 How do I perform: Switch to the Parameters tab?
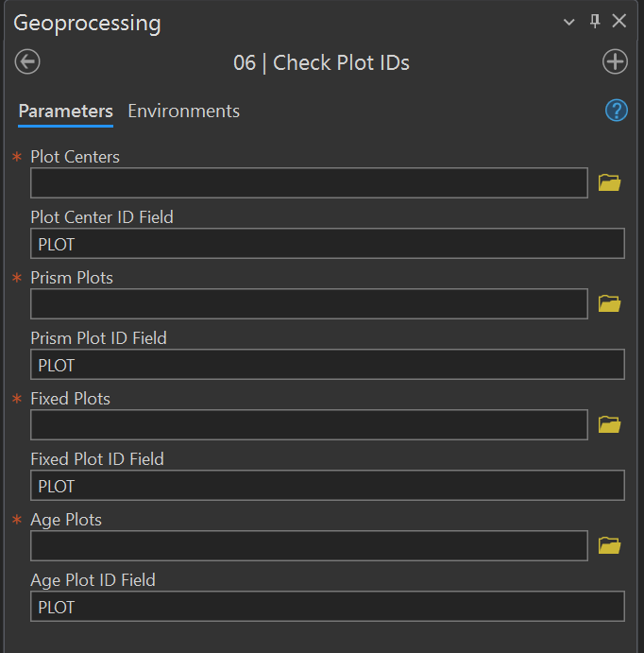[x=65, y=112]
